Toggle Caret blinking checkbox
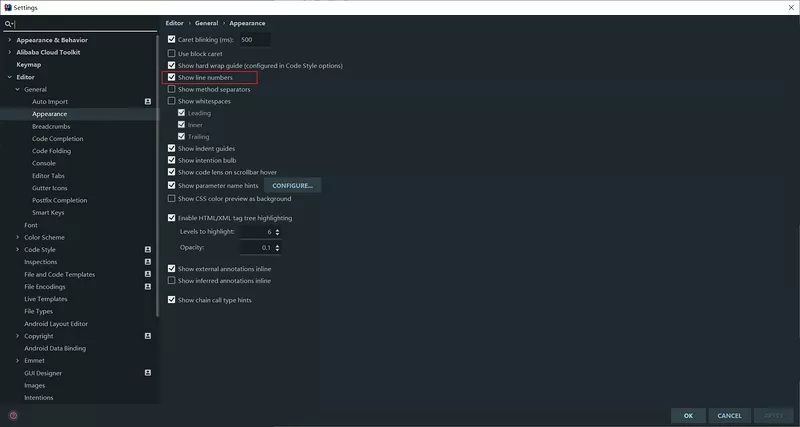Screen dimensions: 800x427 [171, 39]
